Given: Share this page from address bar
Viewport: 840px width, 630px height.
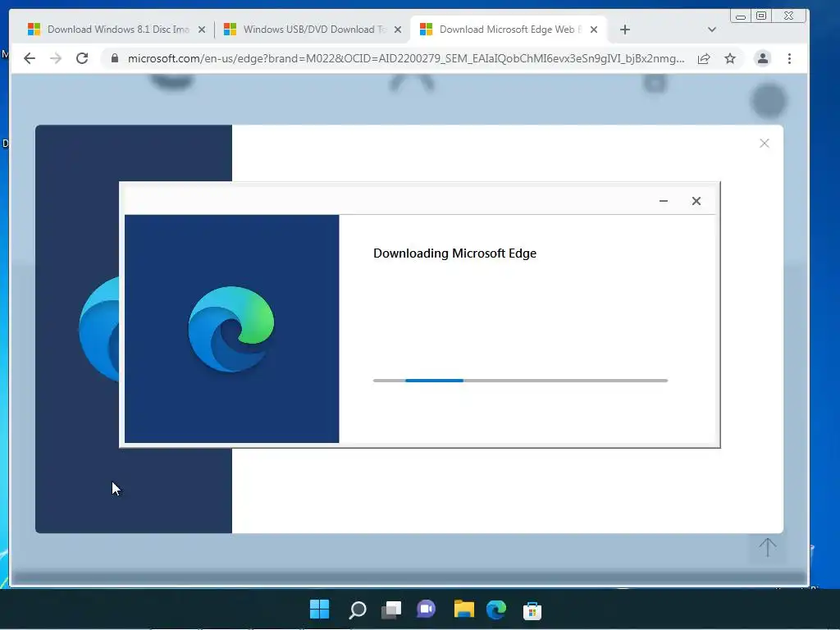Looking at the screenshot, I should coord(704,58).
